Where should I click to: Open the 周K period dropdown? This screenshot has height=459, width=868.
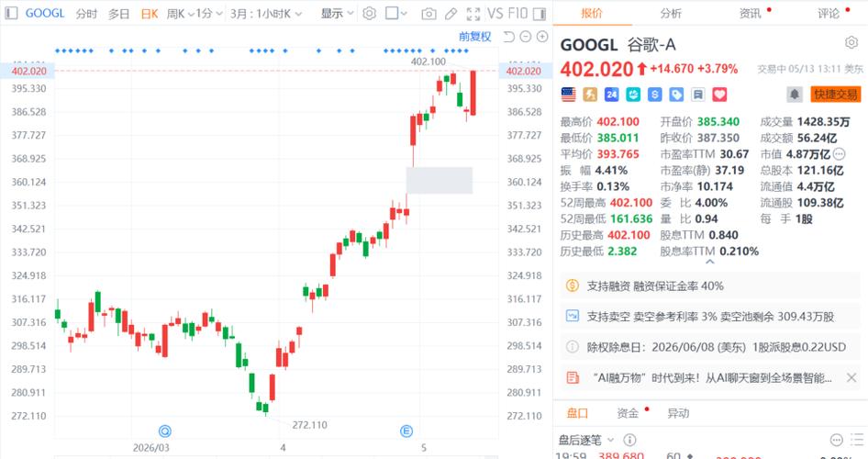(x=181, y=14)
